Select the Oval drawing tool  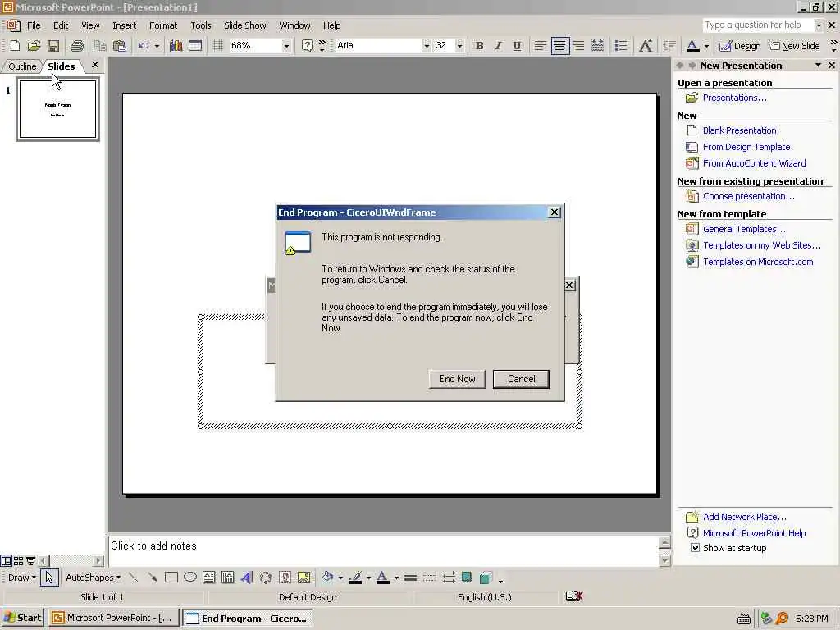pos(190,577)
